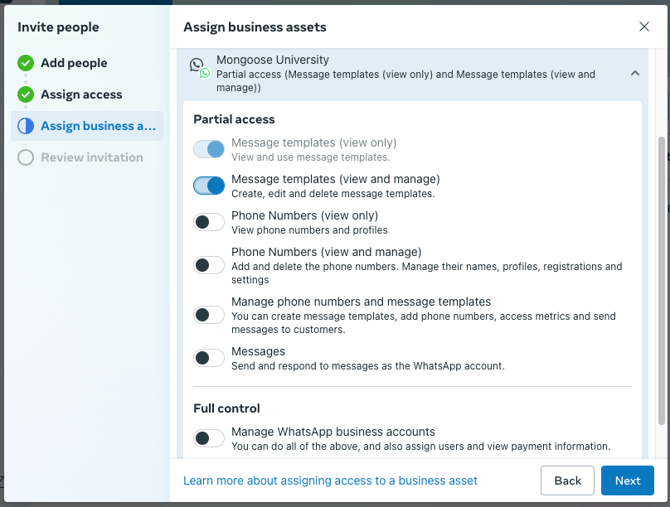
Task: Click the empty circle beside Review invitation
Action: pos(26,158)
